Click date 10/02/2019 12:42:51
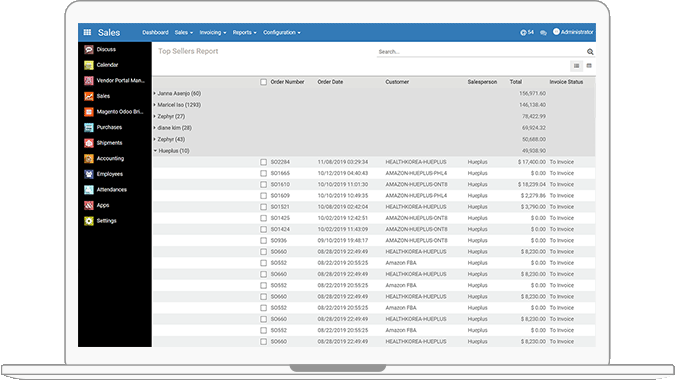Image resolution: width=675 pixels, height=380 pixels. (x=343, y=218)
